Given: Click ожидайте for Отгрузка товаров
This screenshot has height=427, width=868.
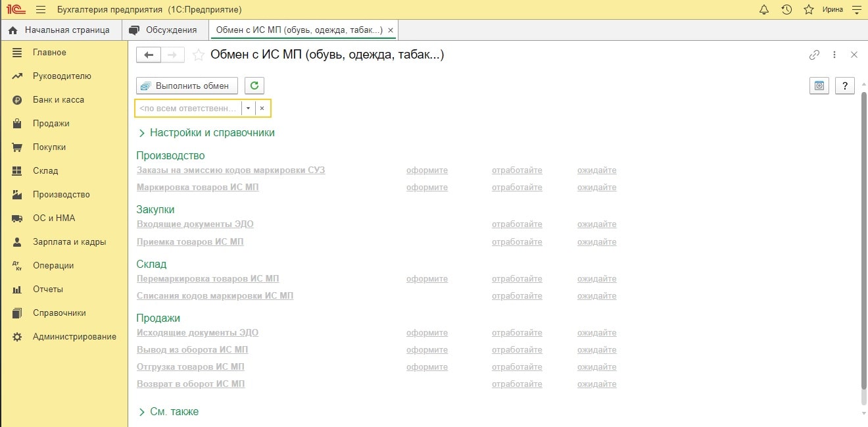Looking at the screenshot, I should [x=597, y=367].
